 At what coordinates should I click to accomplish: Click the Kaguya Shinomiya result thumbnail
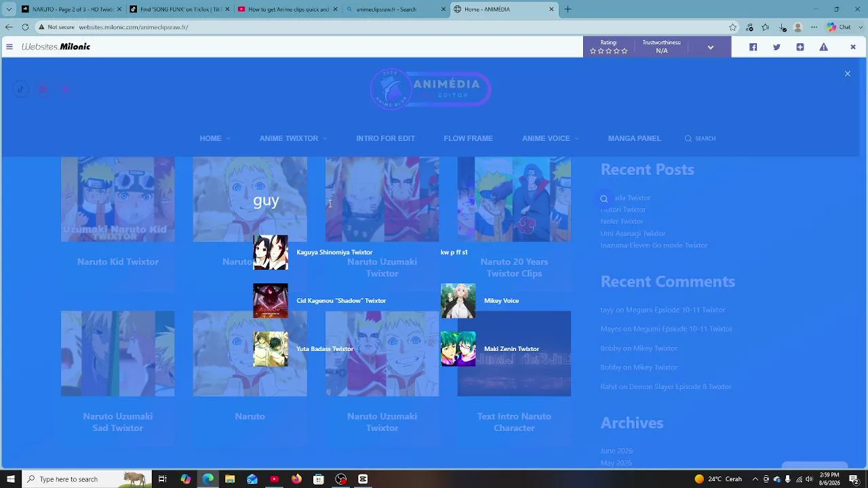point(271,252)
